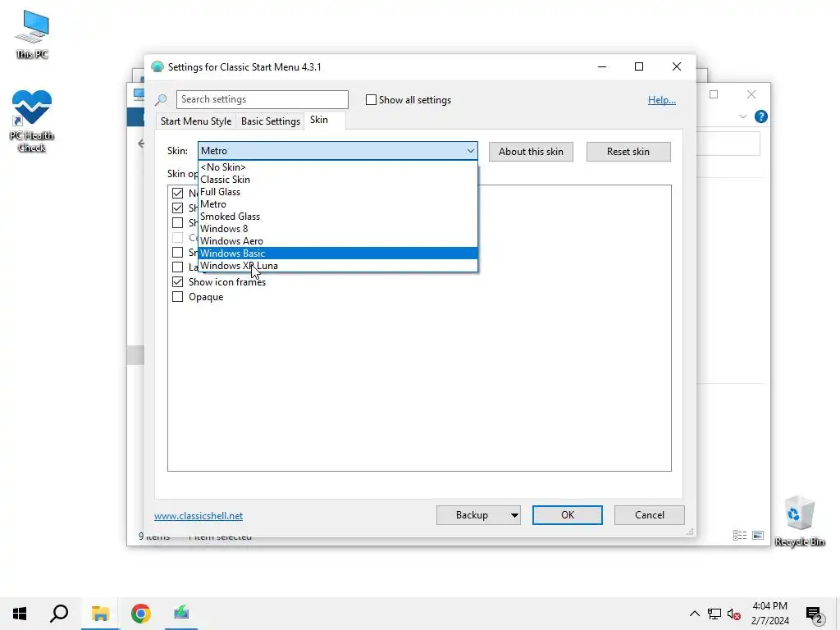
Task: Toggle the second checked skin option checkbox
Action: (x=177, y=208)
